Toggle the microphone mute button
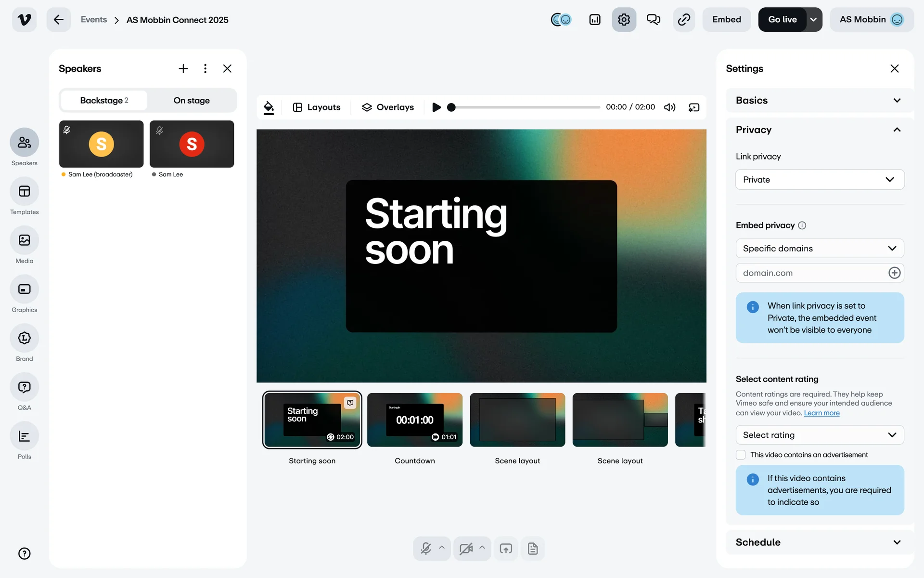The width and height of the screenshot is (924, 578). (x=426, y=549)
